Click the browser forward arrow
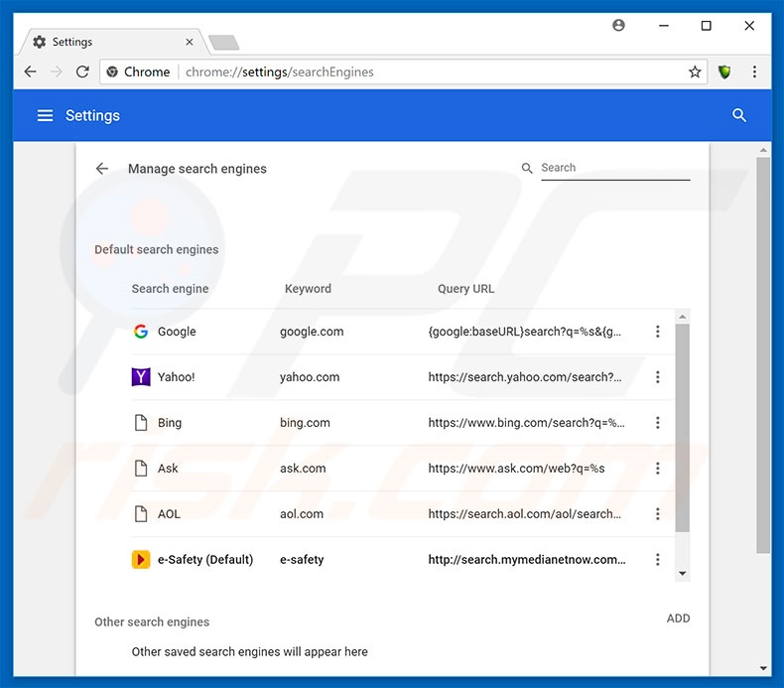This screenshot has width=784, height=688. [56, 72]
